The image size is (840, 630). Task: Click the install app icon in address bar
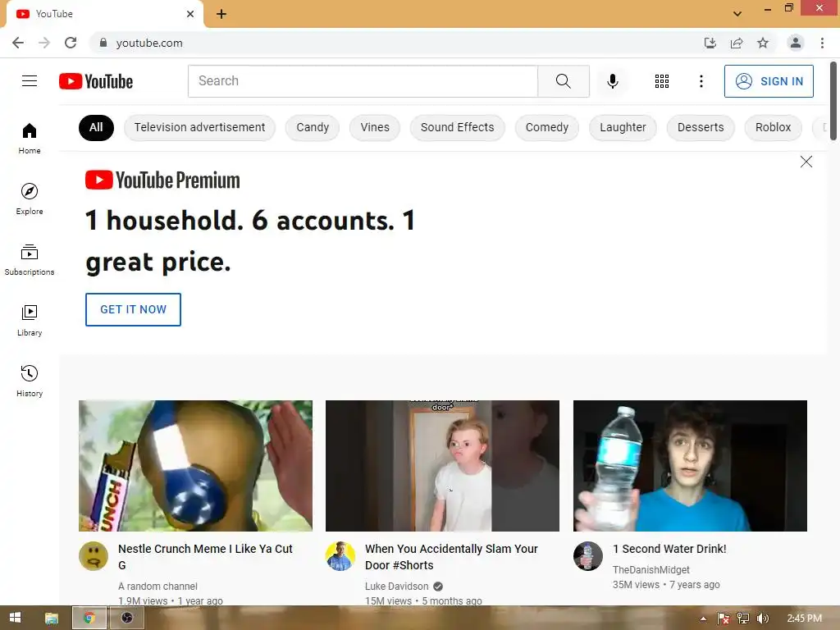pos(710,43)
